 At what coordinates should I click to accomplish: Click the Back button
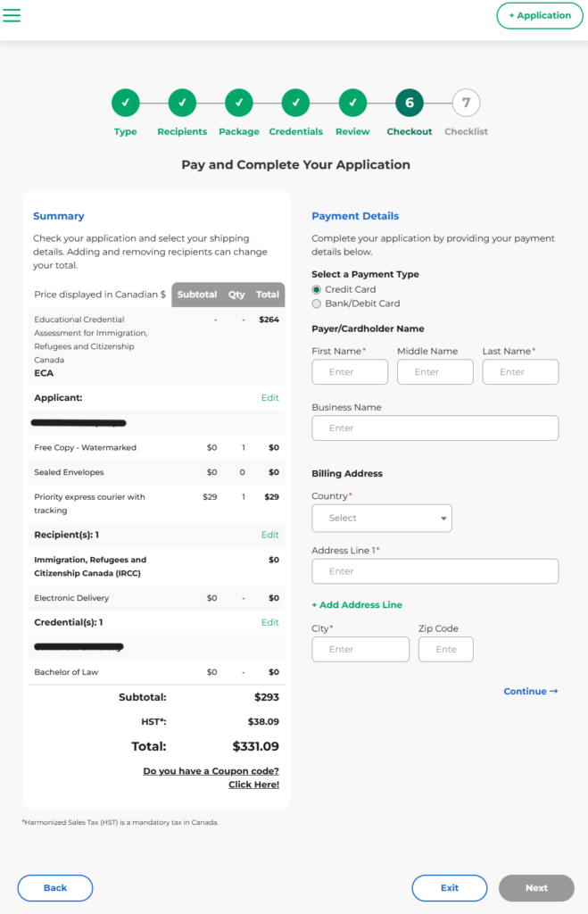pyautogui.click(x=55, y=888)
